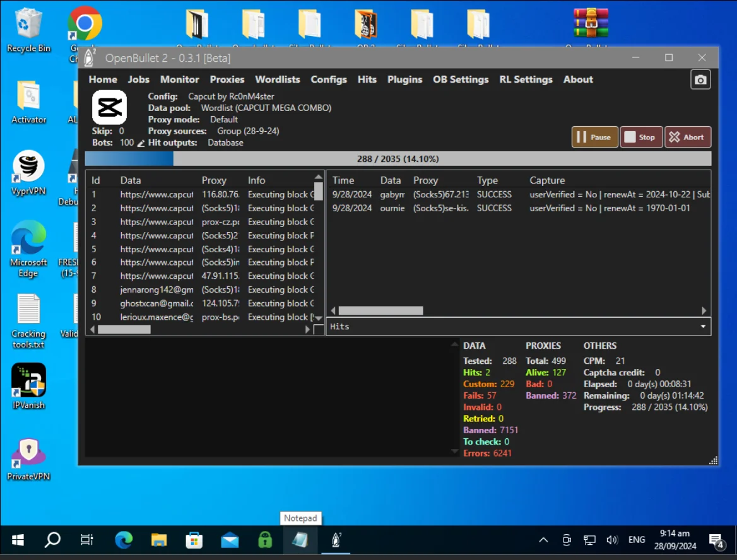Image resolution: width=737 pixels, height=560 pixels.
Task: Click the bot list scroll-right arrow
Action: [307, 330]
